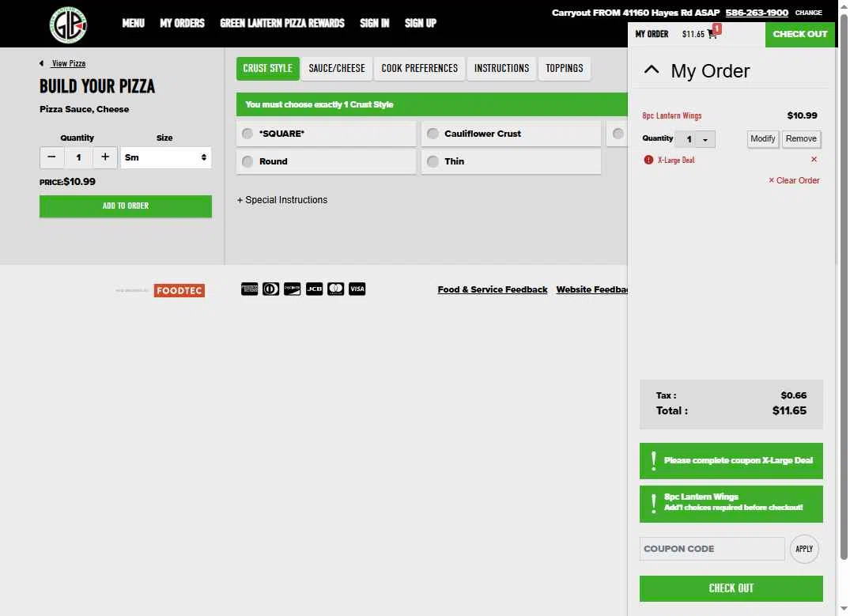Click the 8pc Lantern Wings item name
This screenshot has height=616, width=850.
(671, 115)
